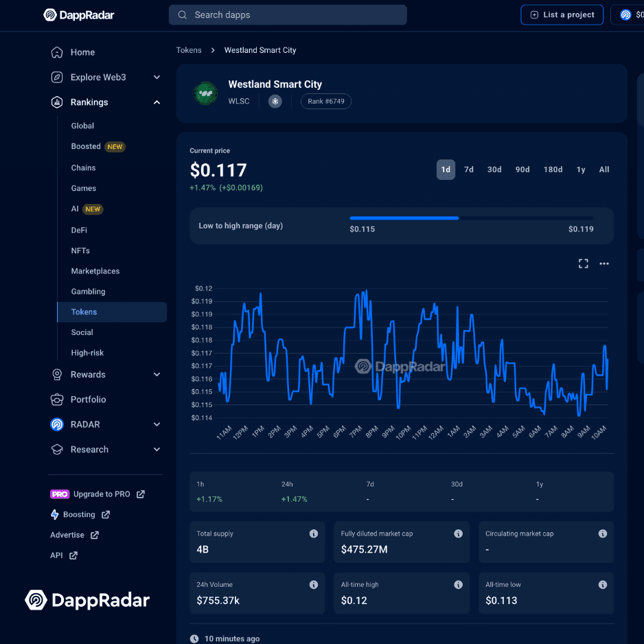This screenshot has width=644, height=644.
Task: Expand the Explore Web3 menu chevron
Action: click(157, 77)
